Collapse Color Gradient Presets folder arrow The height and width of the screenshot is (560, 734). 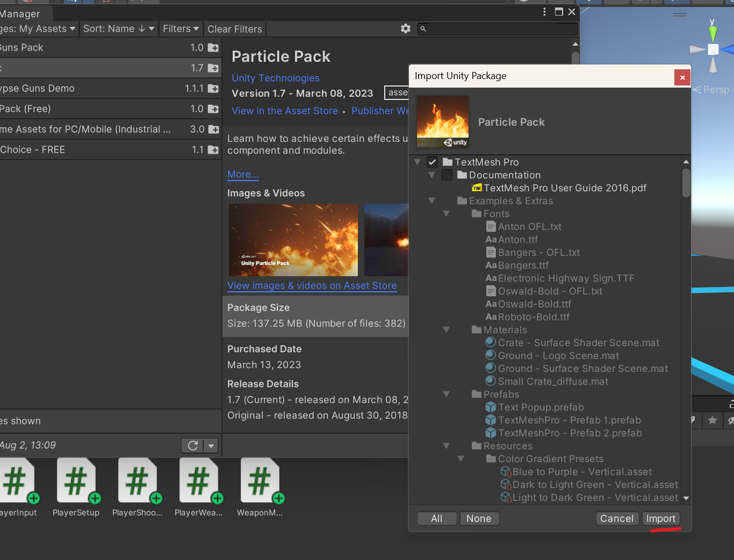click(460, 458)
